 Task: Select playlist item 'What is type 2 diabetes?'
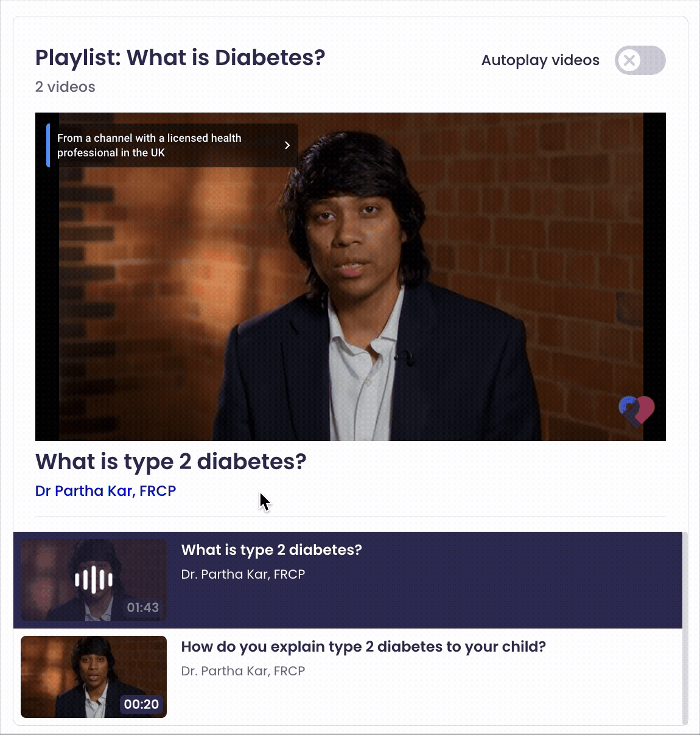271,550
